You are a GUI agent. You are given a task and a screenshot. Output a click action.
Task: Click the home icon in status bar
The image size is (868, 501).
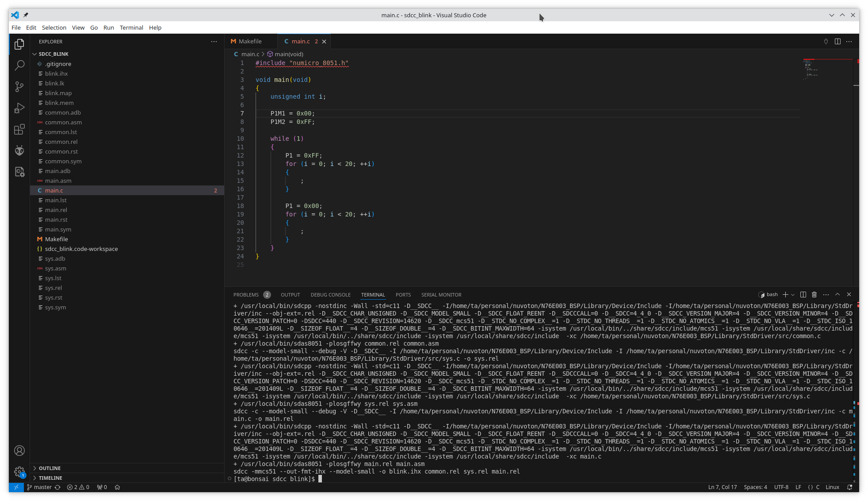(x=117, y=487)
